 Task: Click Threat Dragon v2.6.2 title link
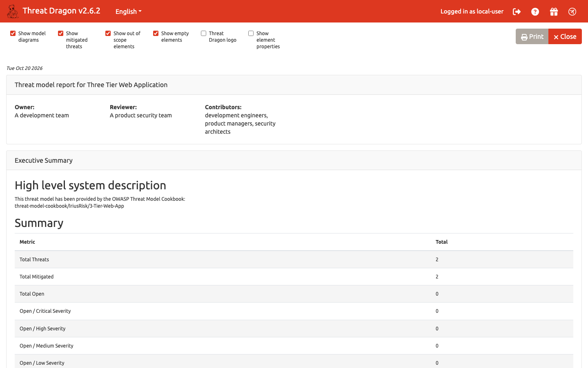(61, 11)
